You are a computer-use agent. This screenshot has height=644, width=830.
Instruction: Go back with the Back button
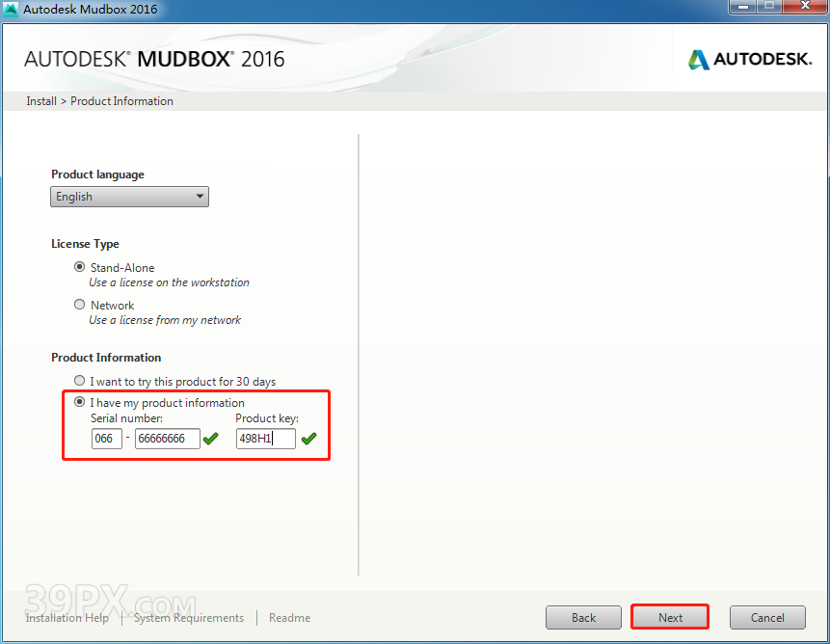[583, 617]
